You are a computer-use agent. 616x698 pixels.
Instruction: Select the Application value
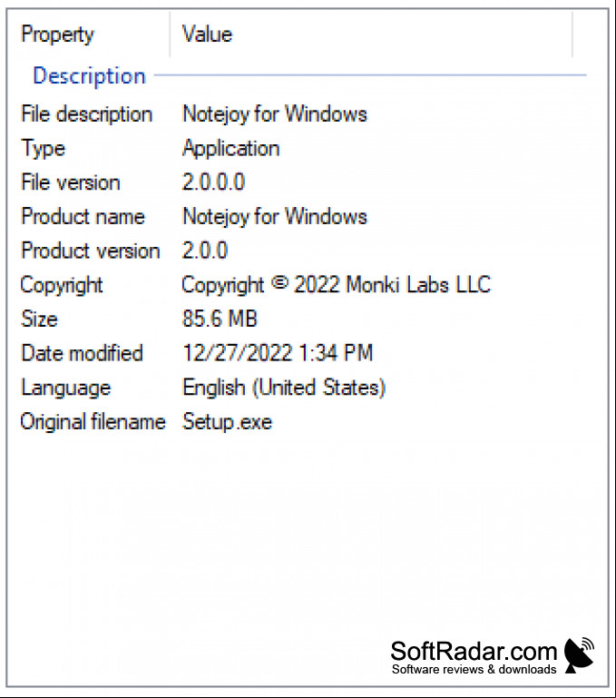(x=231, y=148)
